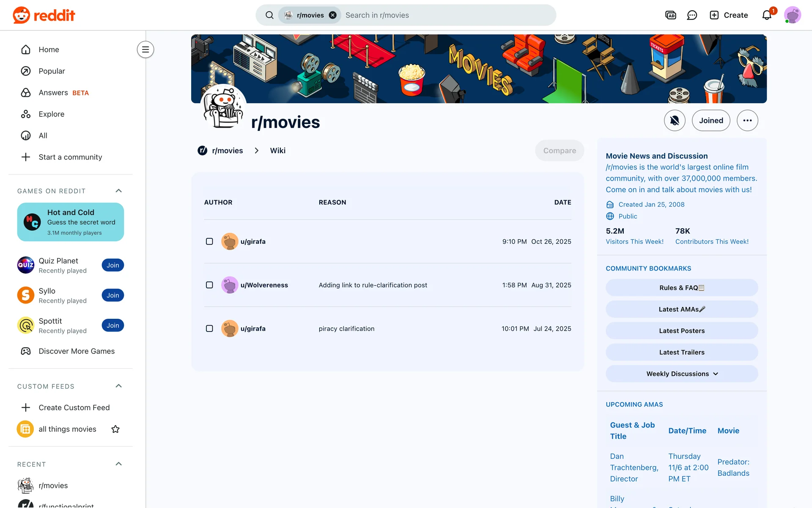Open the three-dots community options menu
This screenshot has height=508, width=812.
coord(747,121)
